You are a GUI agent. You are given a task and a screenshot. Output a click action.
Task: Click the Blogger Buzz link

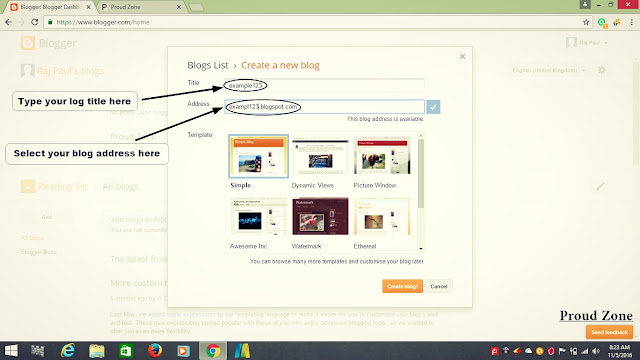pyautogui.click(x=38, y=252)
